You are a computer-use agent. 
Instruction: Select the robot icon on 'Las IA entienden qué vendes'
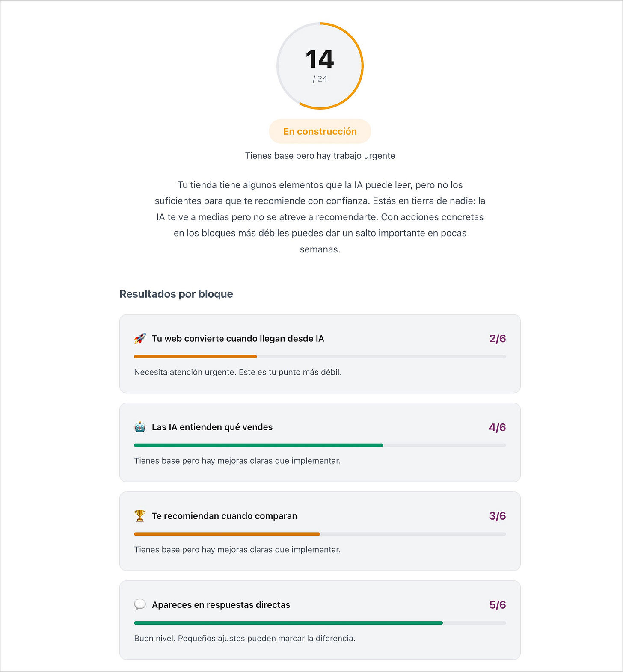click(x=139, y=427)
